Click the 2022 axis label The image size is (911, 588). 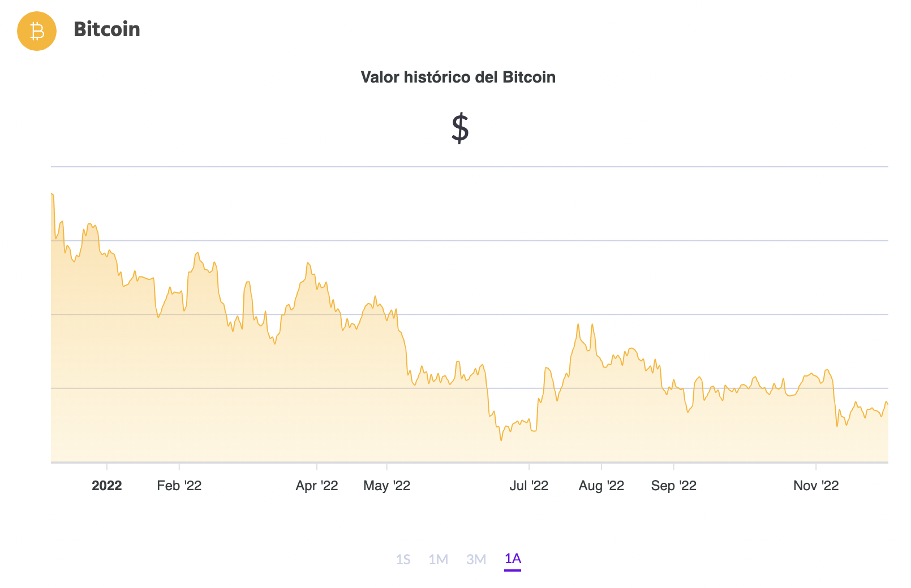point(106,485)
